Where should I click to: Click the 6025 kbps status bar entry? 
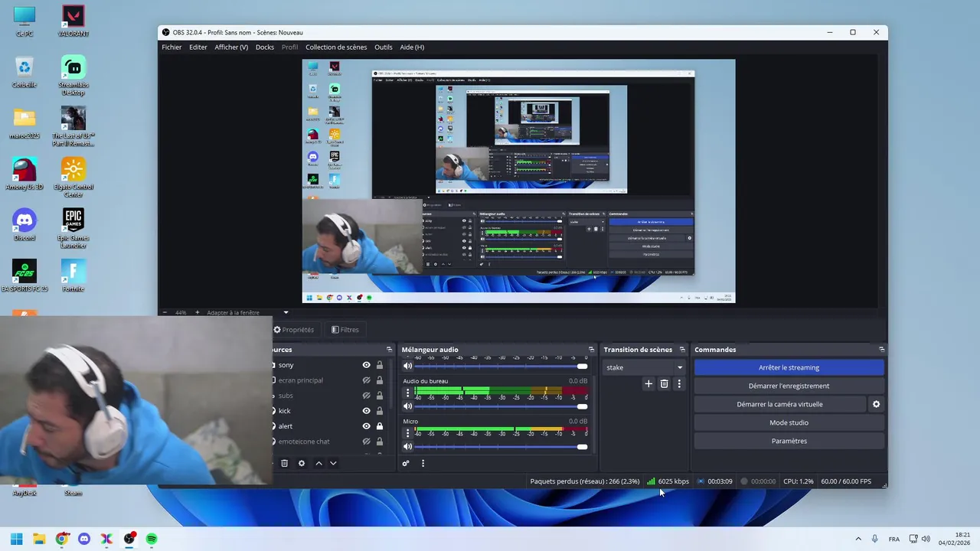668,481
